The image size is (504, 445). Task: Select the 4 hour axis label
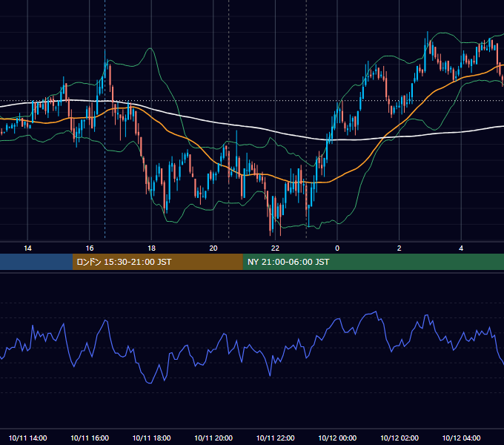click(461, 248)
